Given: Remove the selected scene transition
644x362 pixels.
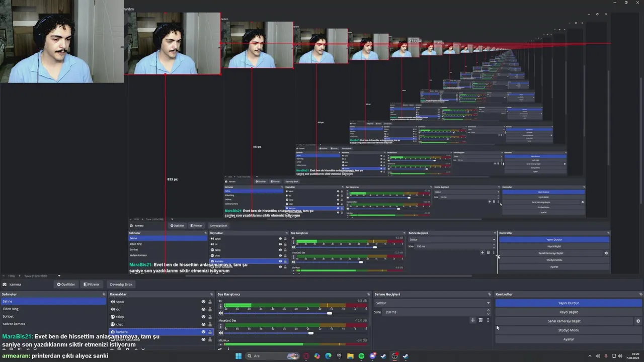Looking at the screenshot, I should [x=480, y=320].
